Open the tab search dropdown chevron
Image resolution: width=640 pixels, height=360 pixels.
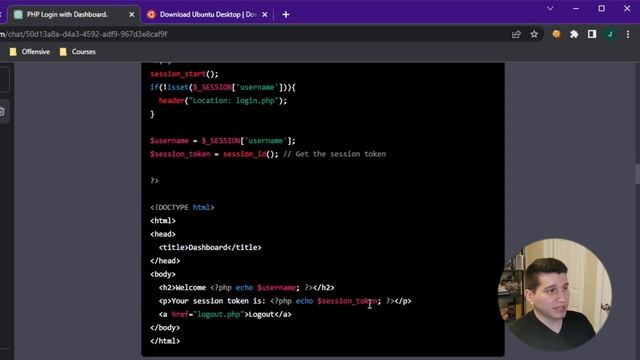point(550,9)
